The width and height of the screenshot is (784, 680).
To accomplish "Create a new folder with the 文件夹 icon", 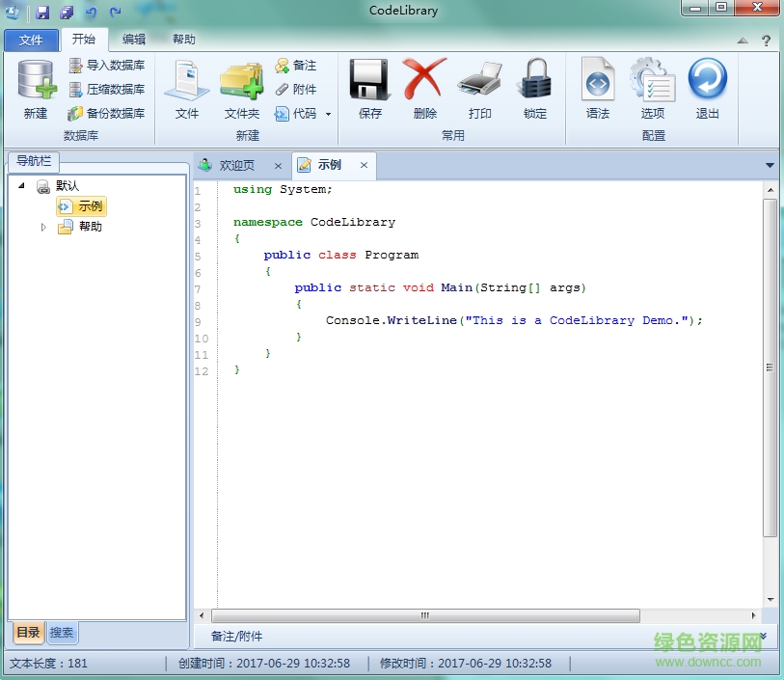I will click(242, 87).
